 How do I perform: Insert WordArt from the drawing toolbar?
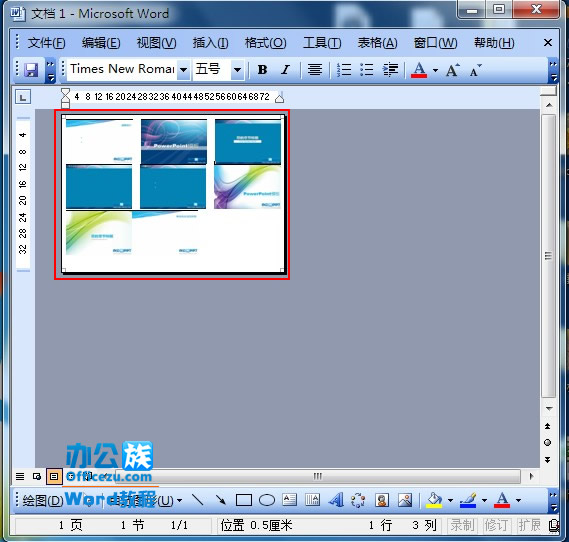tap(336, 500)
